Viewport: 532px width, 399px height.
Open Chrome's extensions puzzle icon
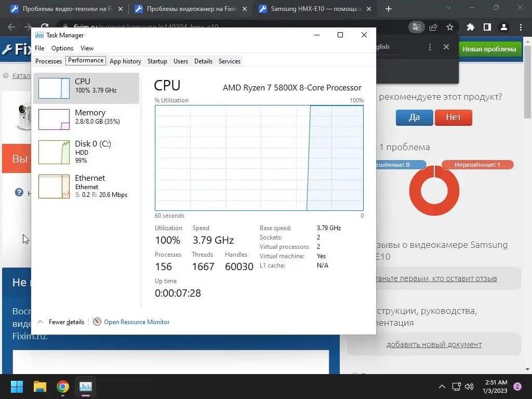point(471,27)
